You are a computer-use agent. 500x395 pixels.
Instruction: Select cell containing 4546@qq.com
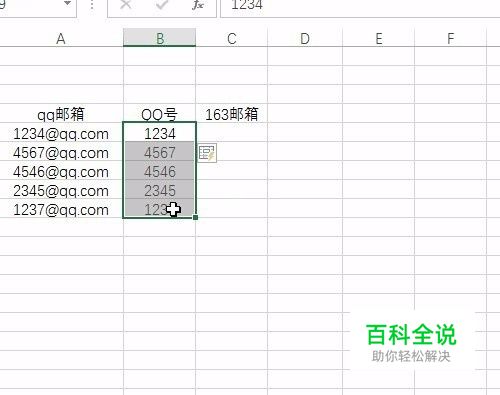(x=61, y=171)
